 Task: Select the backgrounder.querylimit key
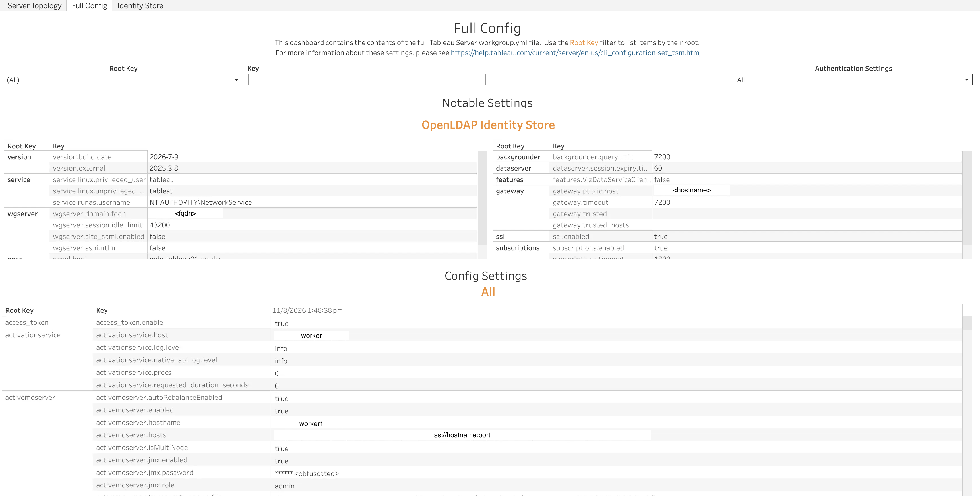tap(593, 157)
